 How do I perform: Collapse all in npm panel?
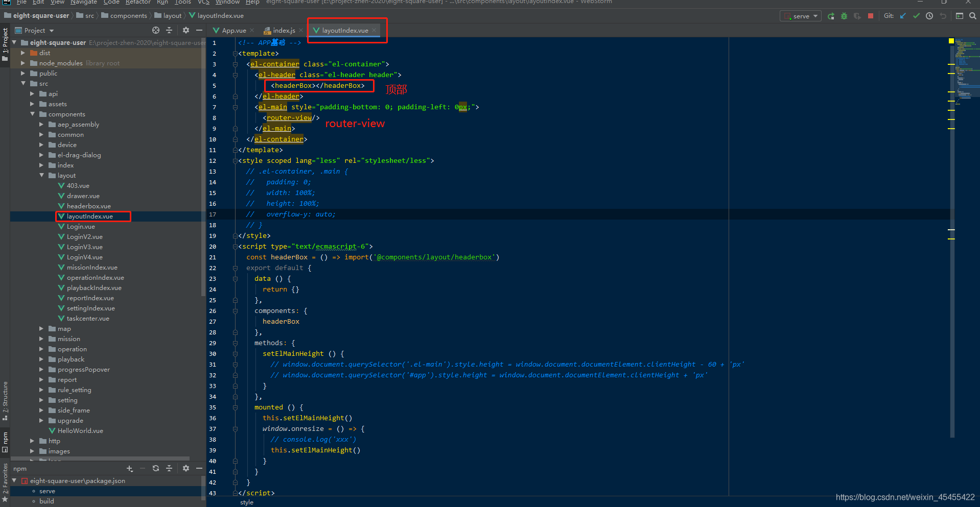click(169, 469)
